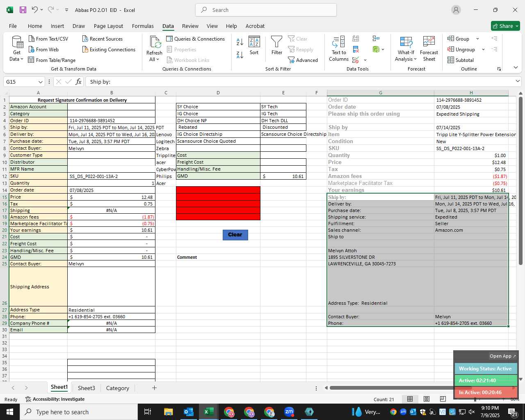Viewport: 525px width, 420px height.
Task: Select the Normal view status bar icon
Action: coord(410,399)
